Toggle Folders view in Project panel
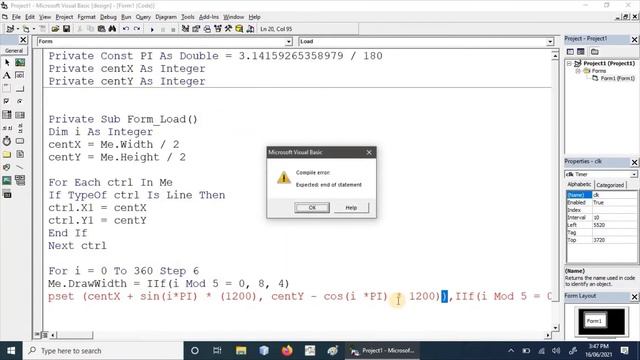This screenshot has width=640, height=360. point(595,52)
